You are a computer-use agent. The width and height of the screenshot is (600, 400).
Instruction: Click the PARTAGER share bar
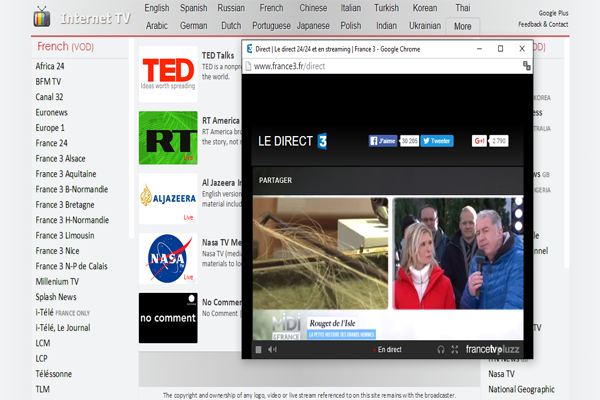pos(388,180)
